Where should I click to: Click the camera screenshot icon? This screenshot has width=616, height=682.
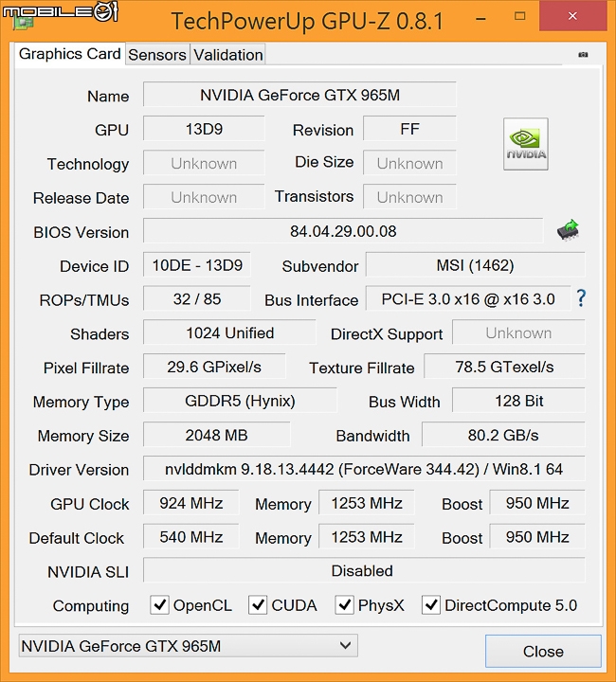click(583, 55)
